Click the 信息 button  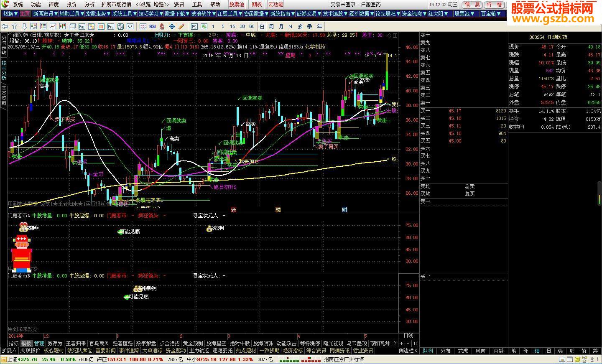point(472,5)
